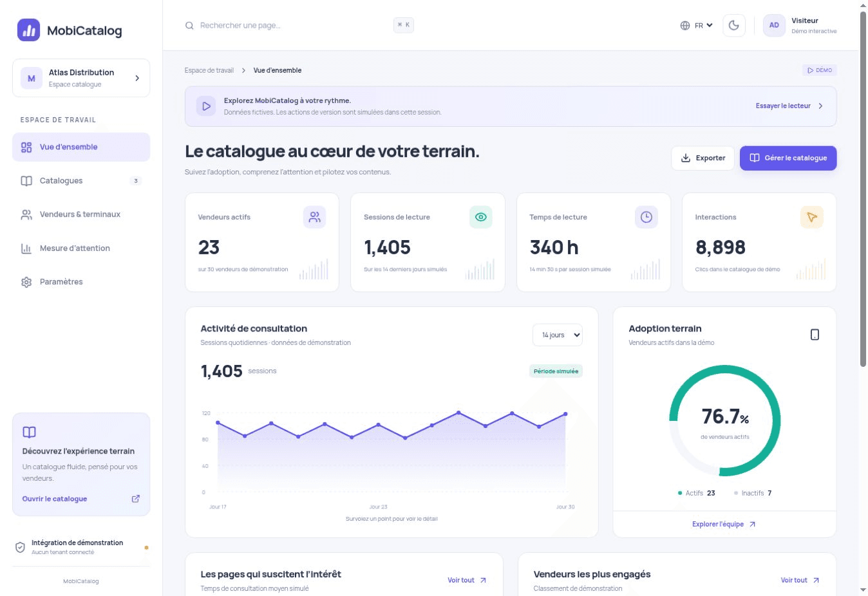Viewport: 868px width, 596px height.
Task: Click the 'Période simulée' badge
Action: [x=556, y=371]
